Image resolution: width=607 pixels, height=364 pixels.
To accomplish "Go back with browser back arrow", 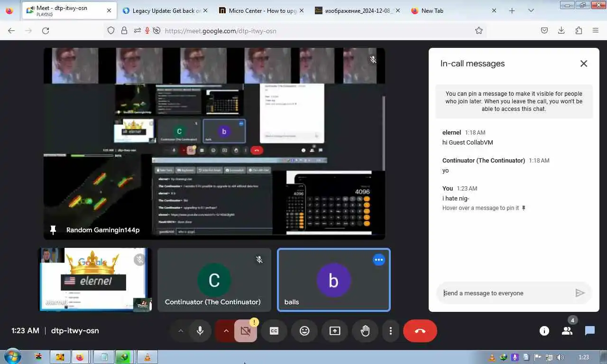I will pyautogui.click(x=11, y=30).
